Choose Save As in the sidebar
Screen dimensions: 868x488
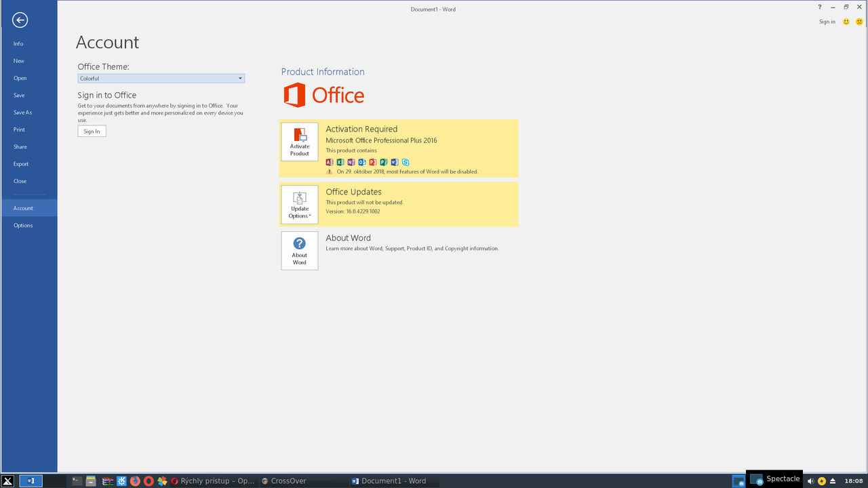tap(28, 113)
